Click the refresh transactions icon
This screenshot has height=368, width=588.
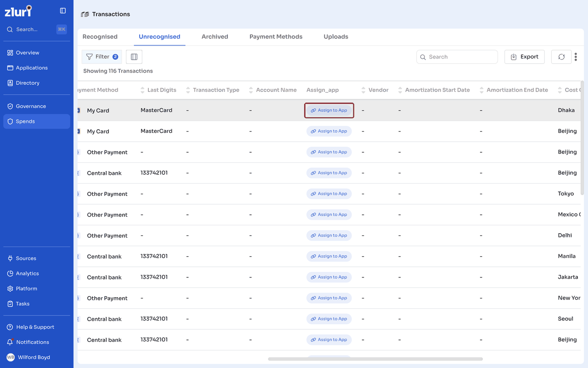[561, 57]
